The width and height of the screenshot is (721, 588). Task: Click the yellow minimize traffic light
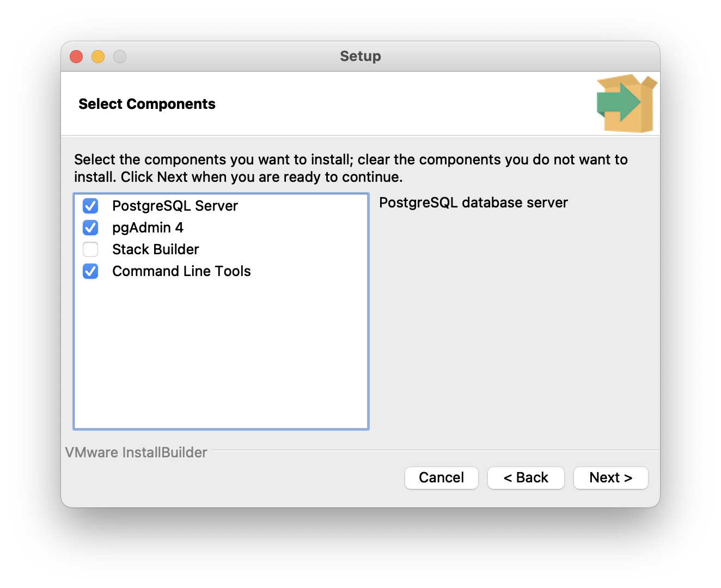pos(98,56)
